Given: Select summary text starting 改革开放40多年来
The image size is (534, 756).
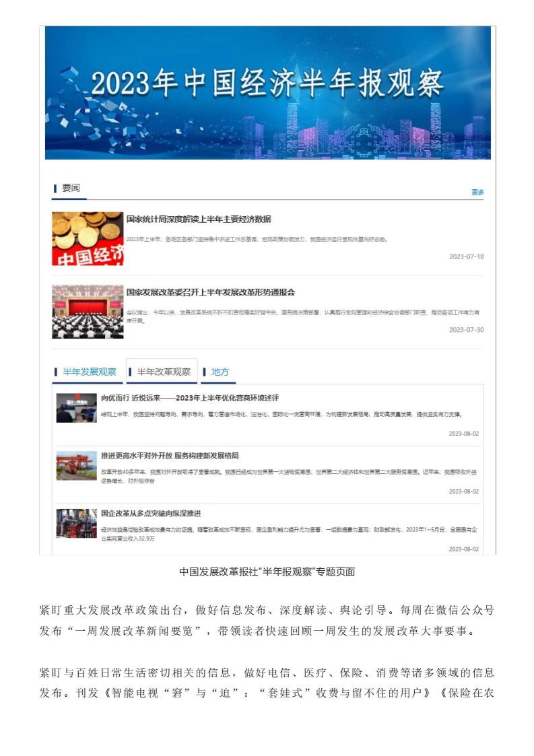Looking at the screenshot, I should [289, 477].
